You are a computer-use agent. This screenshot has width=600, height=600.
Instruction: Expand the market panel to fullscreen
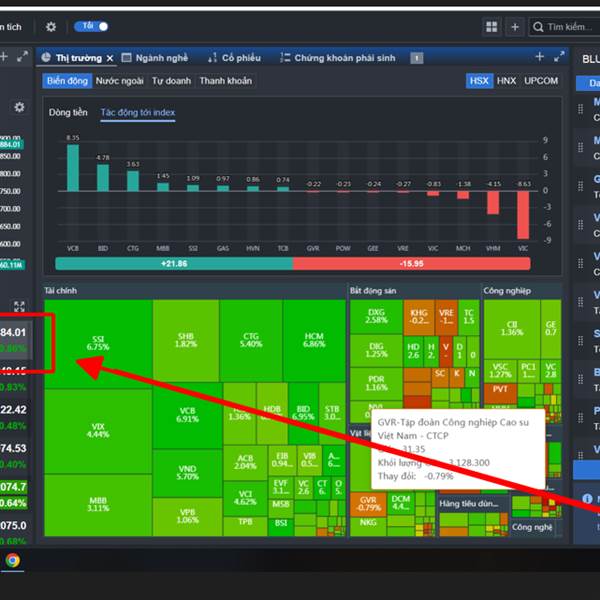click(559, 57)
